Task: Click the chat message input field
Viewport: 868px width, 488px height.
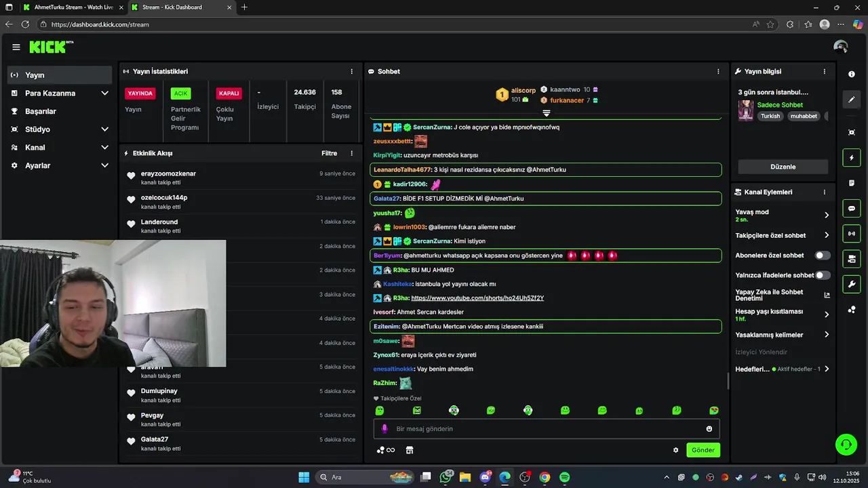Action: tap(547, 429)
